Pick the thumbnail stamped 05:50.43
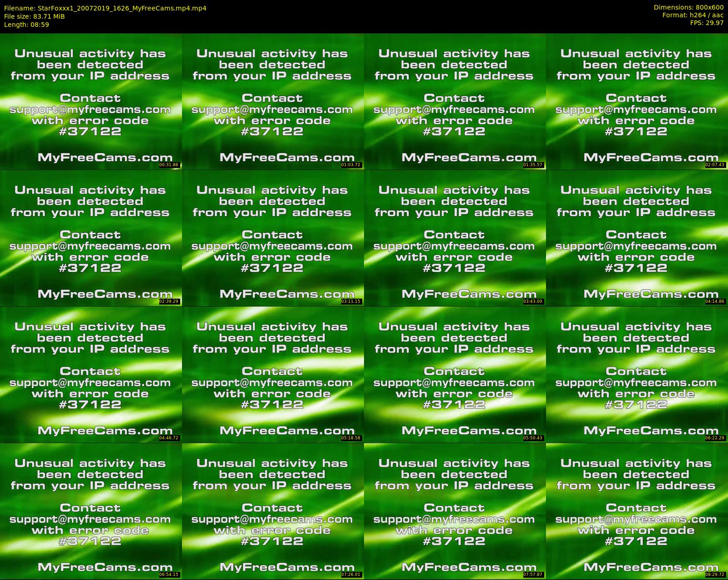The image size is (728, 580). click(455, 374)
